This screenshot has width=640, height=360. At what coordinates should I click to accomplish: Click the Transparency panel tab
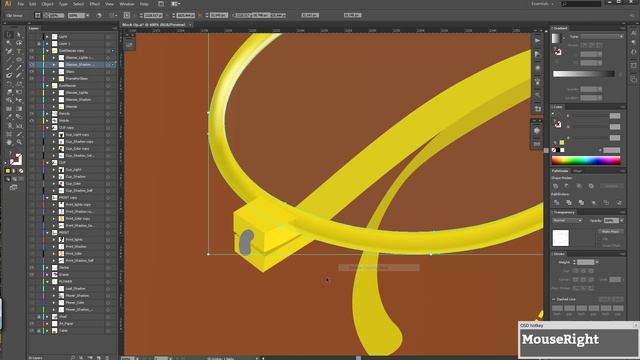564,212
